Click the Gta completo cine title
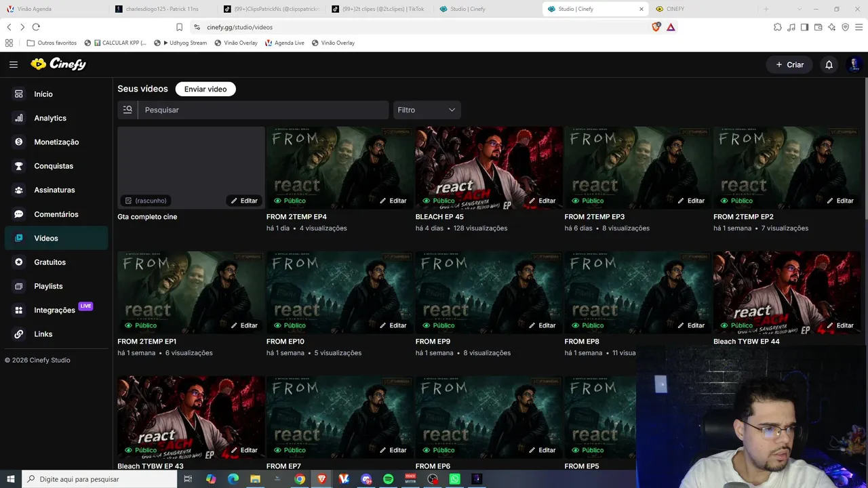868x488 pixels. [x=147, y=217]
